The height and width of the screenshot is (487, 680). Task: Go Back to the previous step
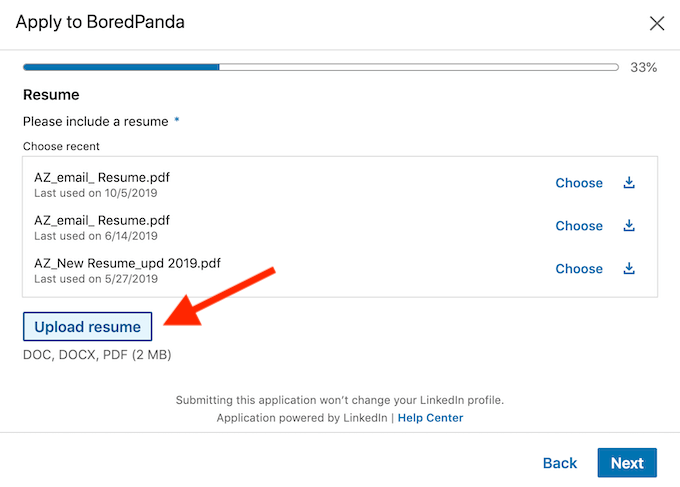pyautogui.click(x=560, y=463)
